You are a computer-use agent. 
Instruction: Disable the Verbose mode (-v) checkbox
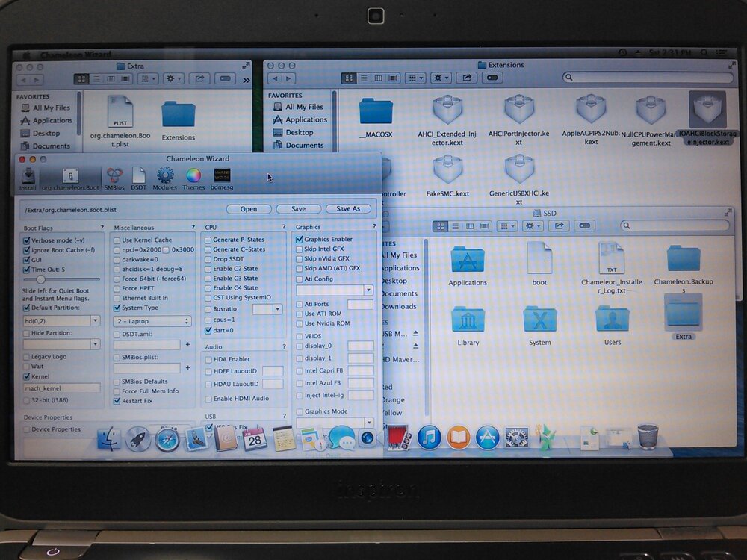27,240
